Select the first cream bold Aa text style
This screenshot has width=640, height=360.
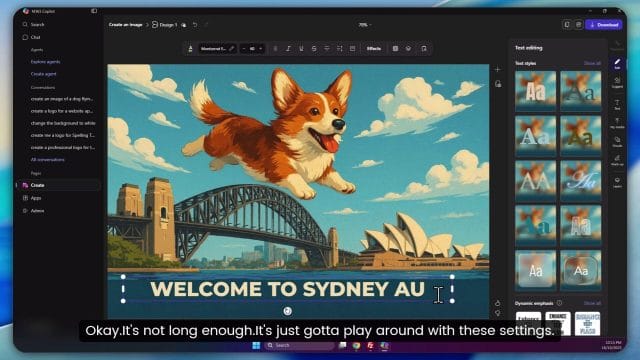pyautogui.click(x=536, y=91)
